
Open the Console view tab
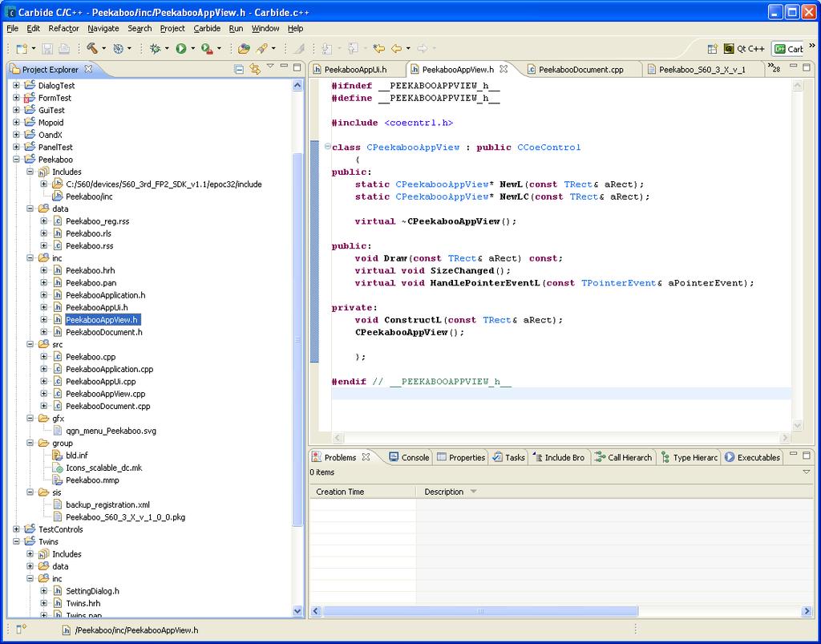(409, 457)
